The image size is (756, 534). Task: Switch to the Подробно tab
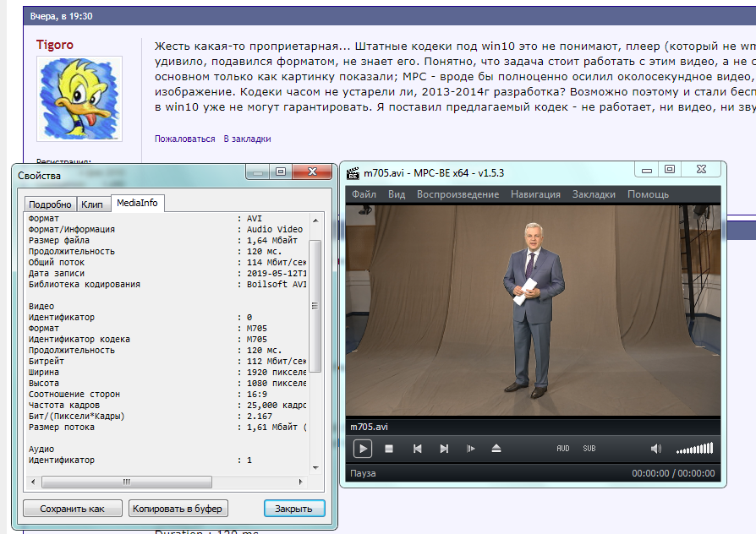[49, 204]
